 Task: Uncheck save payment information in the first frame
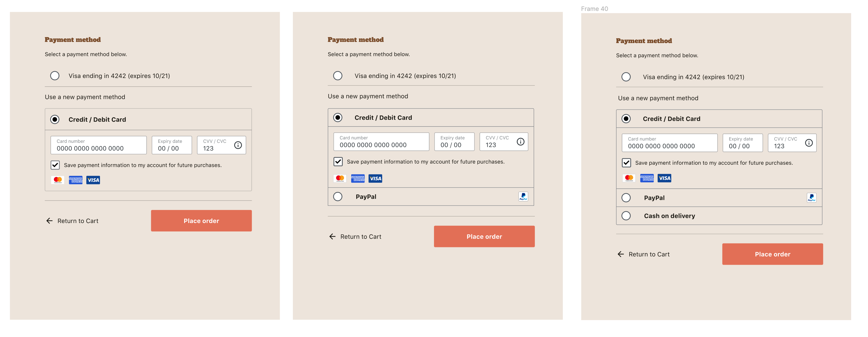tap(55, 165)
